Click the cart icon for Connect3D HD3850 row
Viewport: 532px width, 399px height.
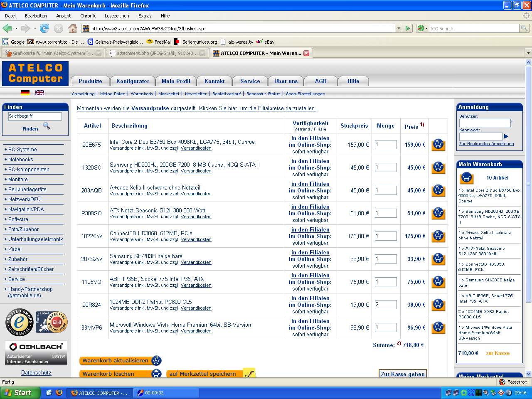click(x=438, y=236)
